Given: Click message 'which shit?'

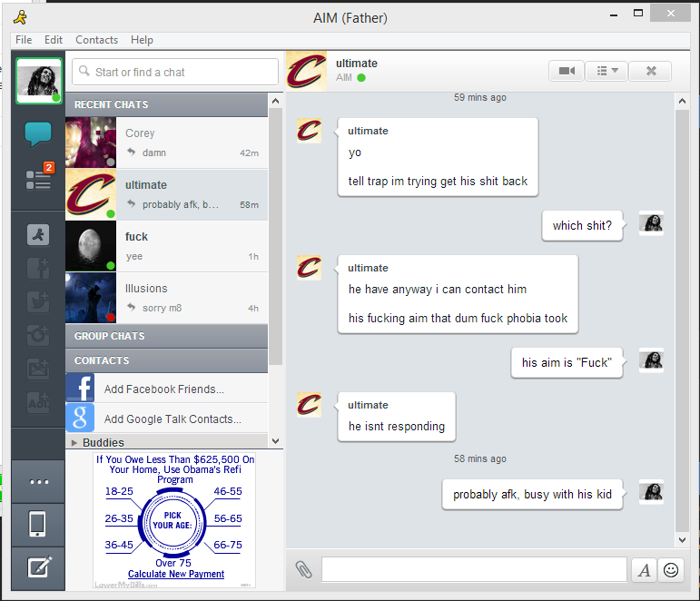Looking at the screenshot, I should [582, 225].
